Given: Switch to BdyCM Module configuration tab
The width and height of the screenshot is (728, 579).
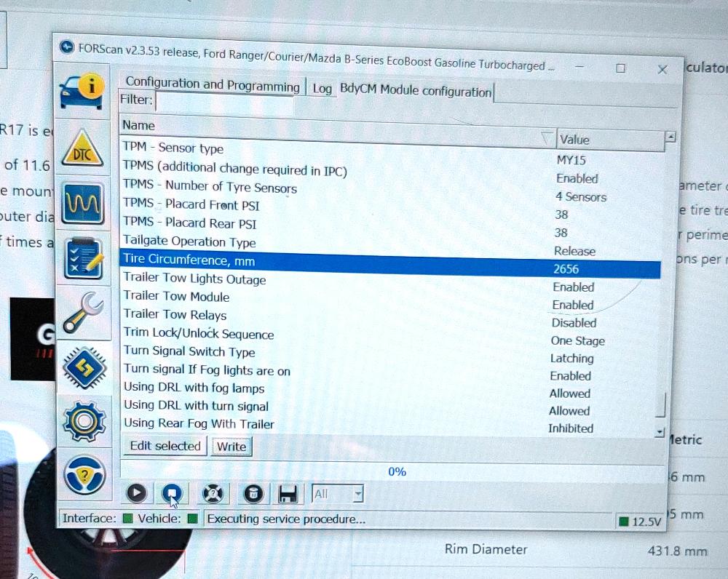Looking at the screenshot, I should click(x=416, y=90).
